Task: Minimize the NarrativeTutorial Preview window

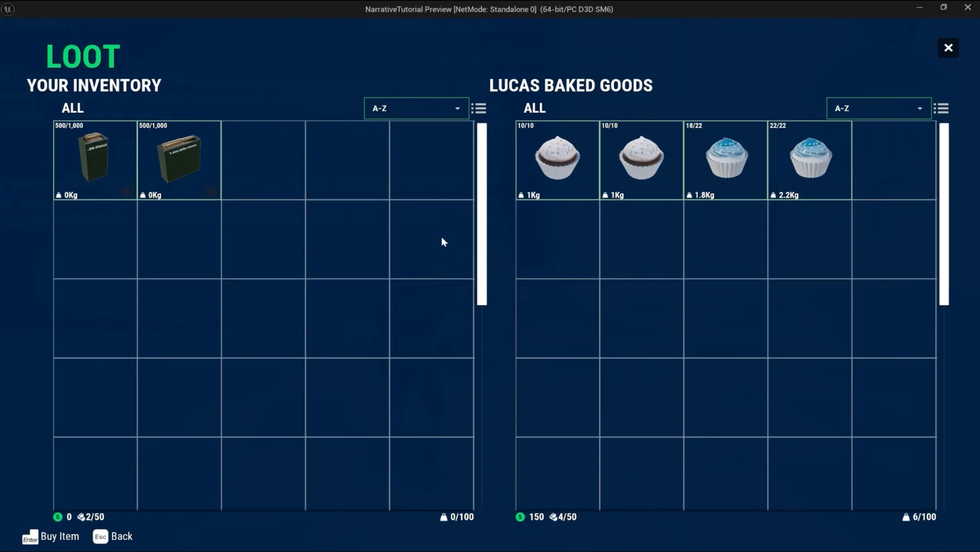Action: click(919, 8)
